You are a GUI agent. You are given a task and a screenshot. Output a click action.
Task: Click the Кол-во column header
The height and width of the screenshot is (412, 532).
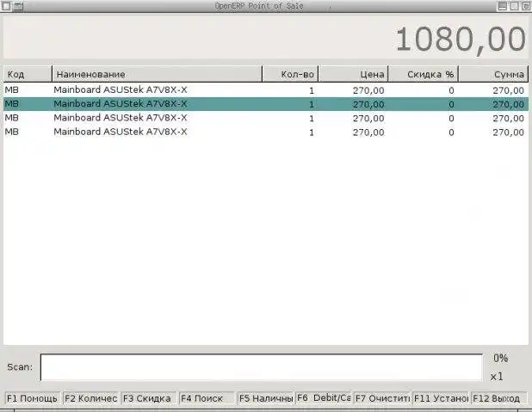click(290, 74)
